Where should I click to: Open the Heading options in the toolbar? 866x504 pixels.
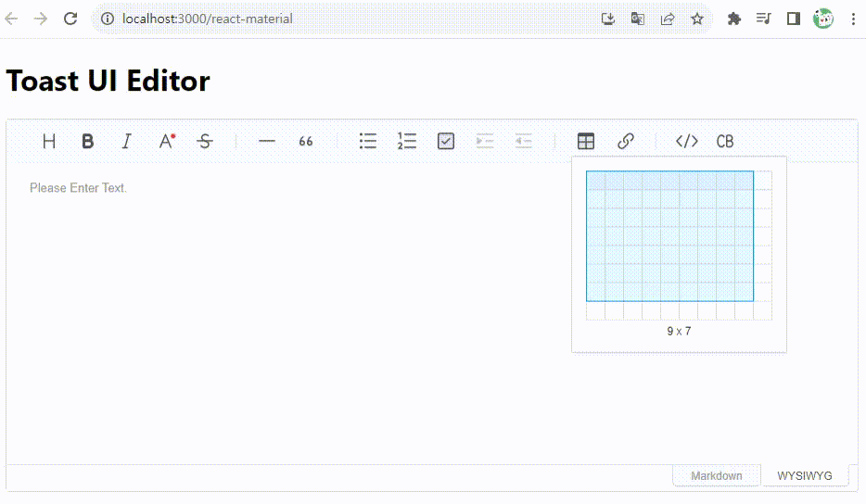48,142
